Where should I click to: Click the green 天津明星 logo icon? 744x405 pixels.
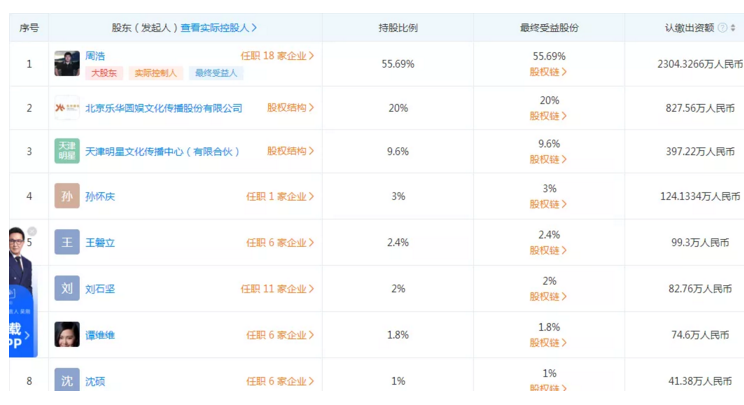[67, 151]
